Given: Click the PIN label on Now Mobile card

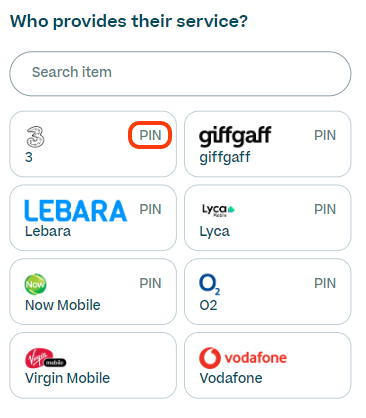Looking at the screenshot, I should (x=150, y=283).
